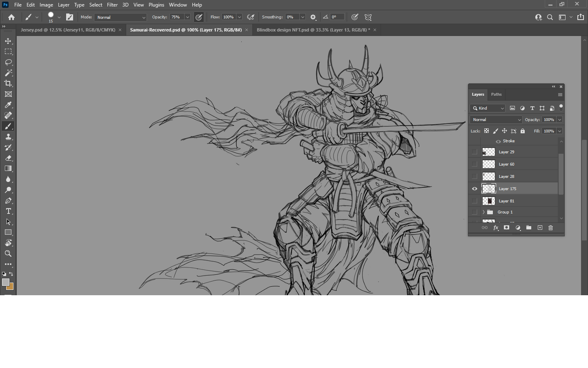The width and height of the screenshot is (588, 368).
Task: Select the Spot Healing Brush tool
Action: (8, 115)
